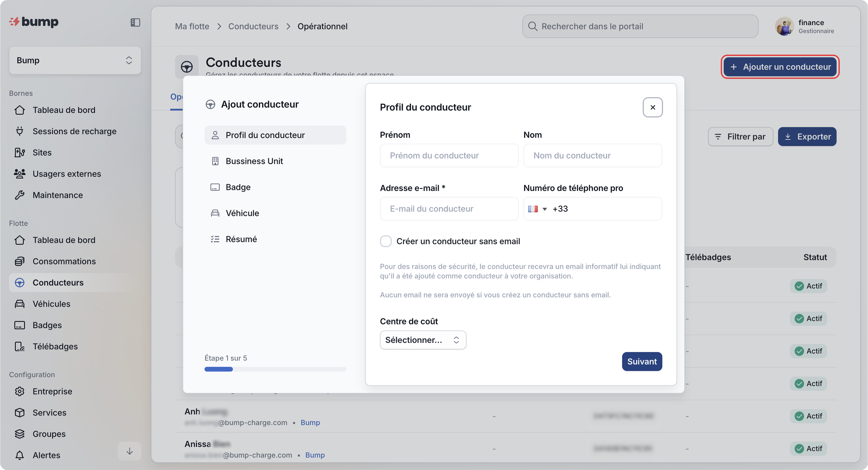Open Télébadges icon in sidebar
Screen dimensions: 868x470
(x=19, y=346)
